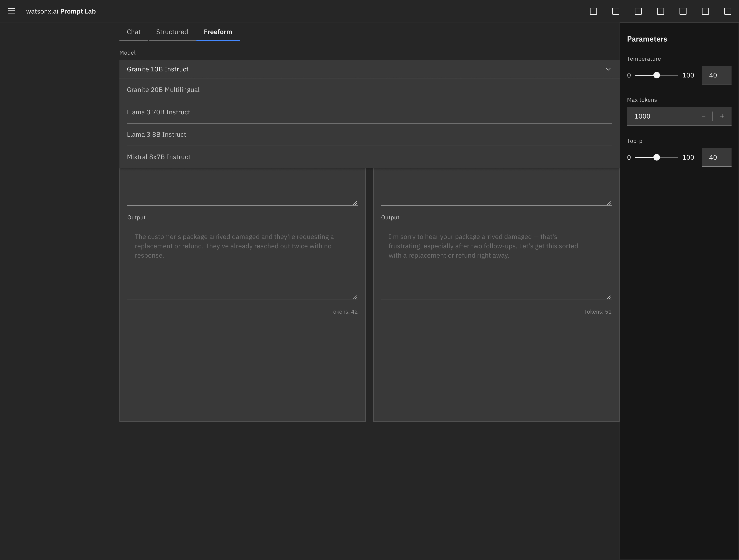
Task: Click the resize handle of the "I'm sorry to hear" output
Action: coord(609,297)
